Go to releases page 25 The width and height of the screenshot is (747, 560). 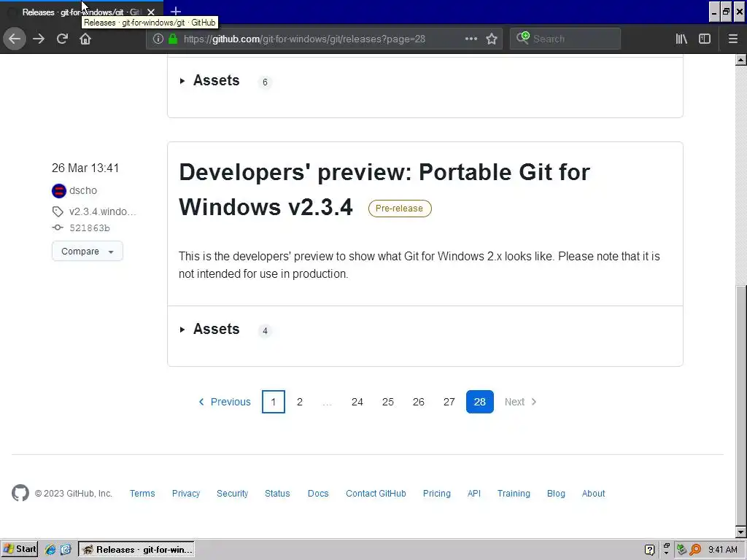coord(388,402)
